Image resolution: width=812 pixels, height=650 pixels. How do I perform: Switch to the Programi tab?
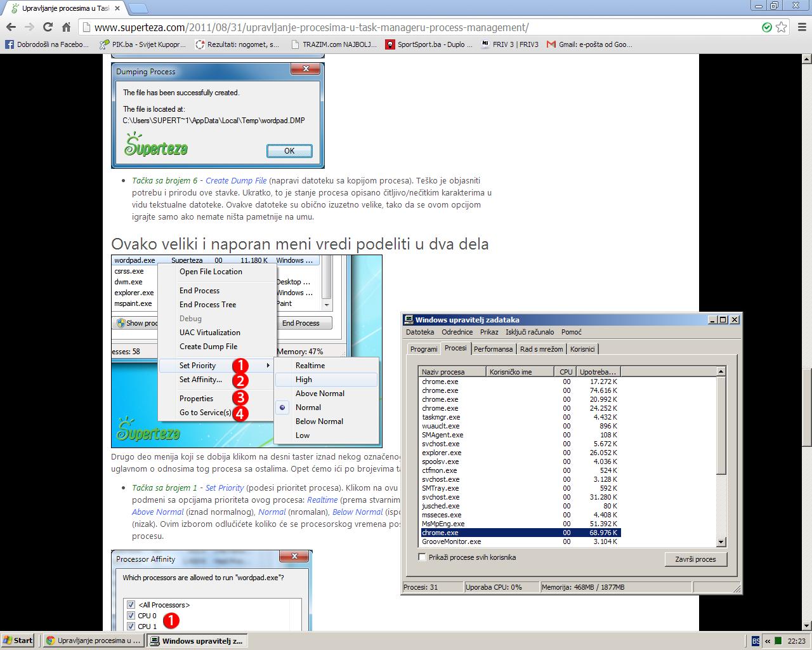coord(424,349)
